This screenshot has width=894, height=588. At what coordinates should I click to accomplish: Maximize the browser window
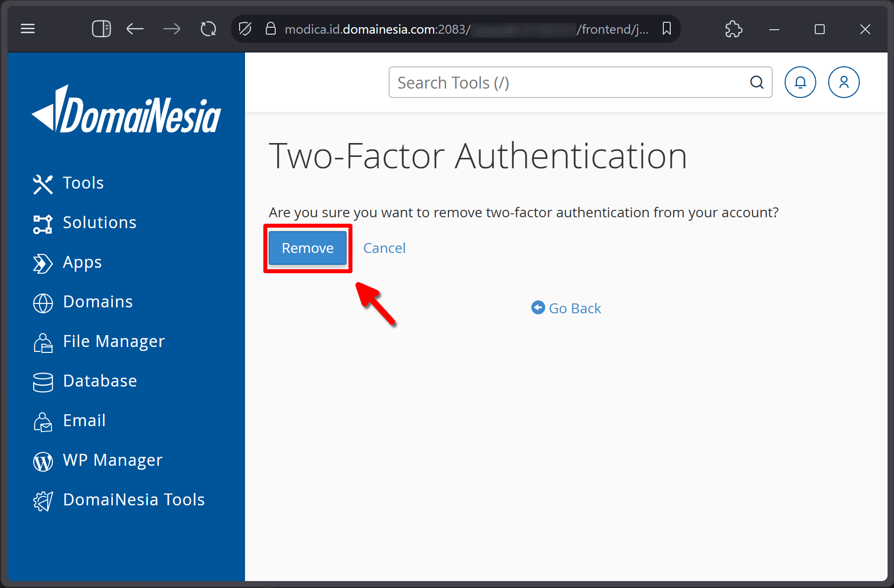point(820,29)
